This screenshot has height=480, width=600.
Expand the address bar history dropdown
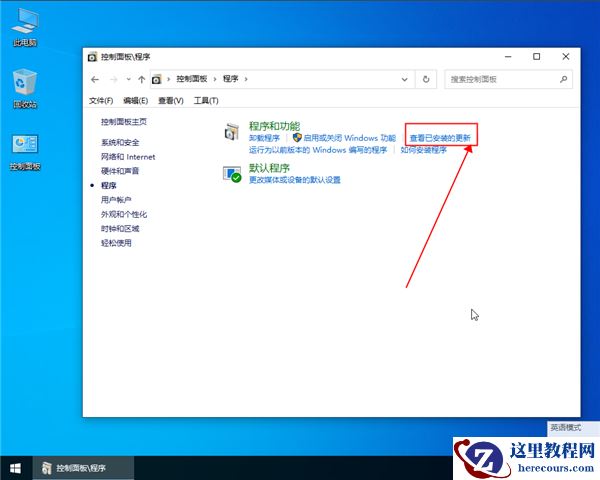pos(404,79)
